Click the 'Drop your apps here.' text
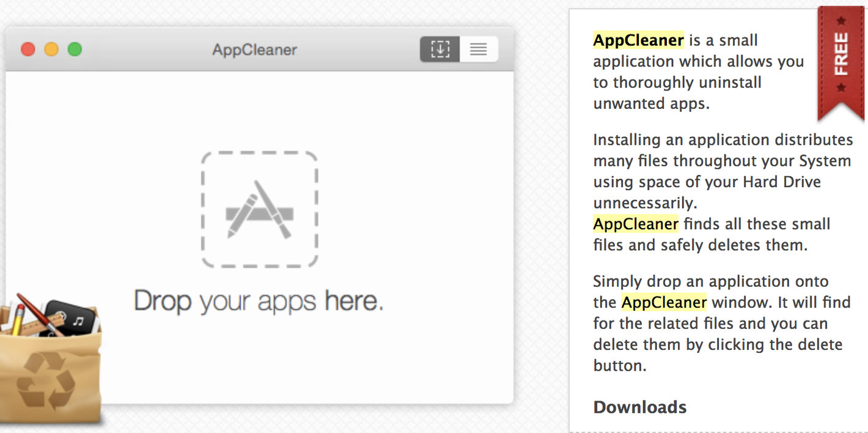This screenshot has height=433, width=868. (259, 302)
